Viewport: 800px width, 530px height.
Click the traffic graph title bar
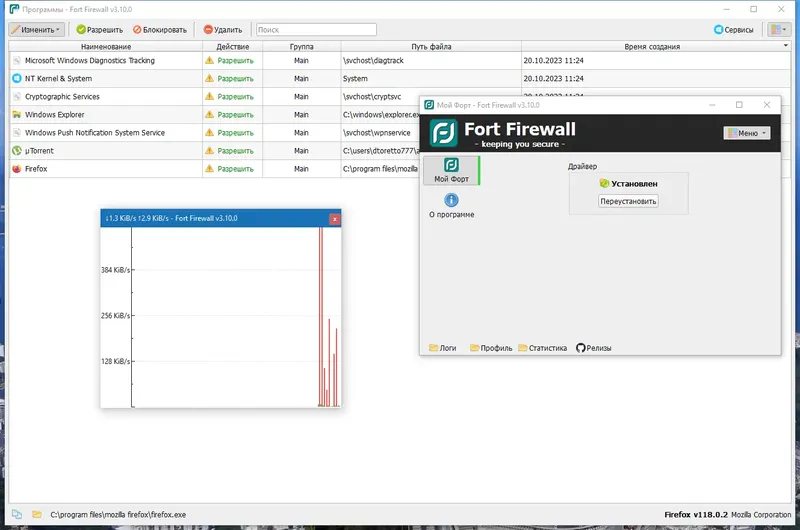(214, 218)
